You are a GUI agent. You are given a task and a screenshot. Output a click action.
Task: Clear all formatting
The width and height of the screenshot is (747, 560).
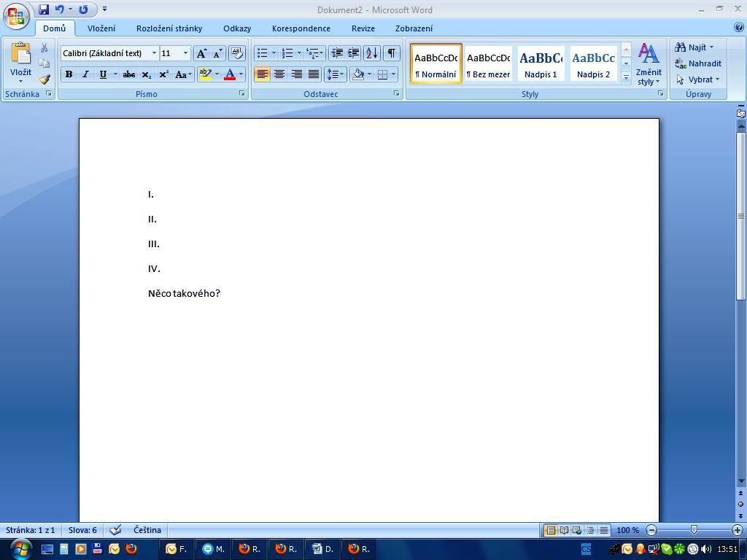pyautogui.click(x=237, y=53)
